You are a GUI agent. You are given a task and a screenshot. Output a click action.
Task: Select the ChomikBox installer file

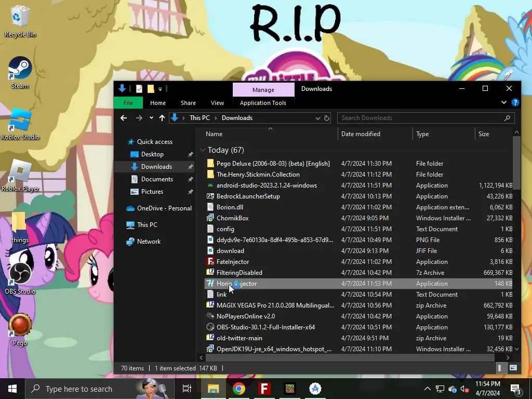[x=358, y=218]
